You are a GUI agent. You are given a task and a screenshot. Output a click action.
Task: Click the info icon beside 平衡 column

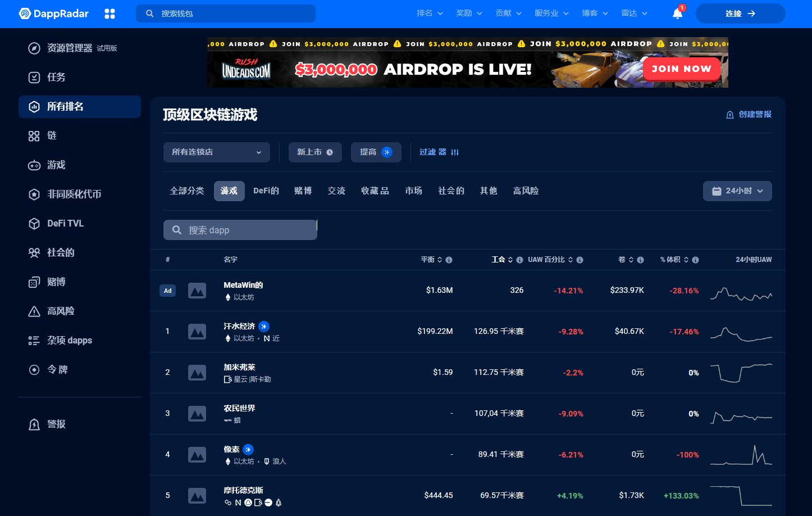tap(449, 260)
